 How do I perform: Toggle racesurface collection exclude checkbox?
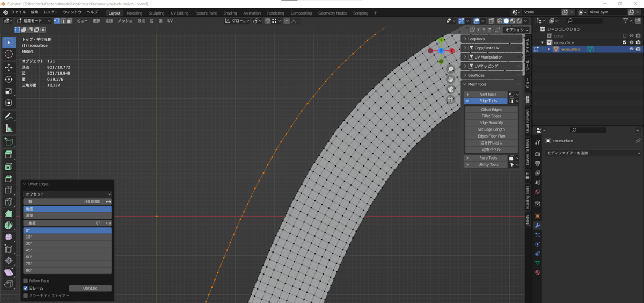click(x=624, y=42)
